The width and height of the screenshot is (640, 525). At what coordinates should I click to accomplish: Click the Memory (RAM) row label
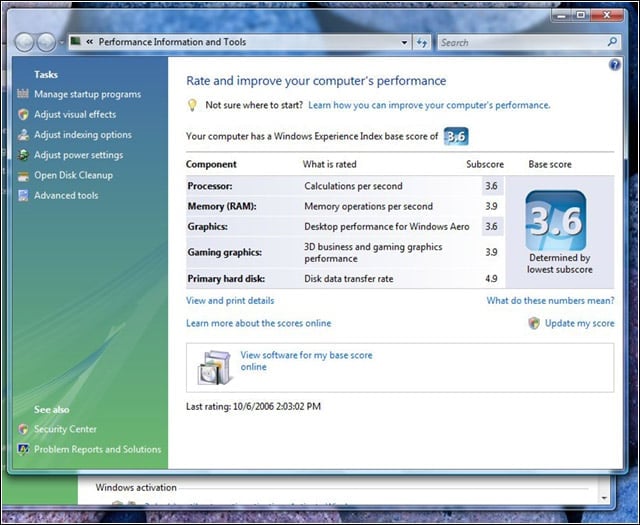tap(222, 207)
